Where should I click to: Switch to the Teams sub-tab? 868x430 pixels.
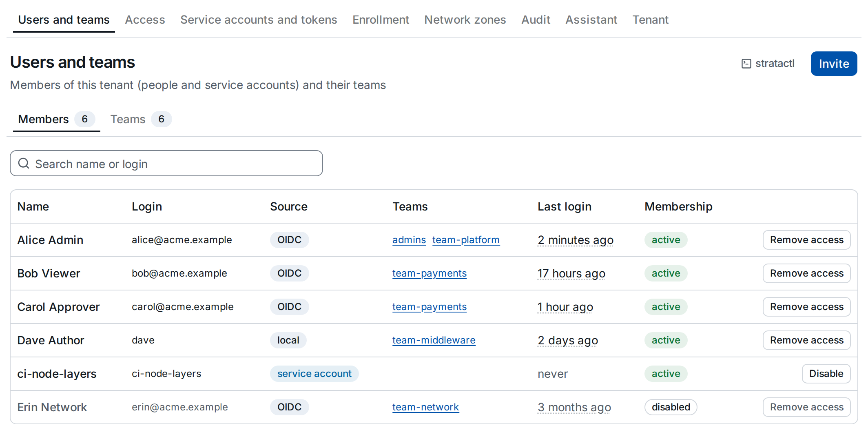click(x=141, y=119)
